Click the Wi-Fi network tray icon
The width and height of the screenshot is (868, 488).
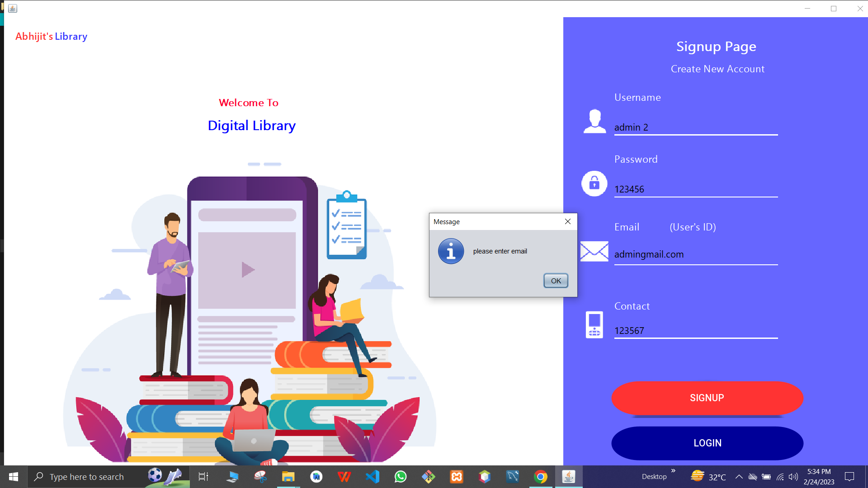780,477
